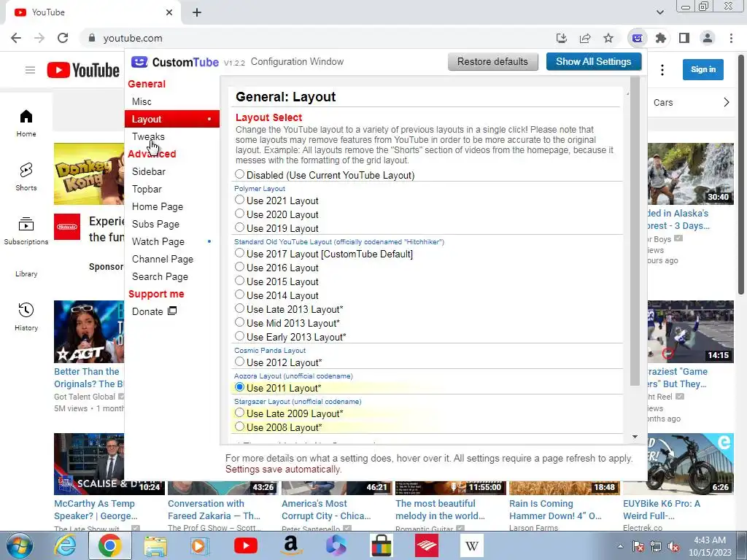
Task: Select Use 2012 Layout option
Action: click(x=239, y=362)
